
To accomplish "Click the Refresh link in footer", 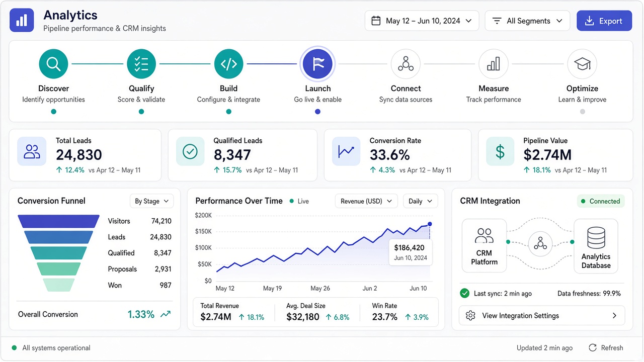I will coord(606,348).
